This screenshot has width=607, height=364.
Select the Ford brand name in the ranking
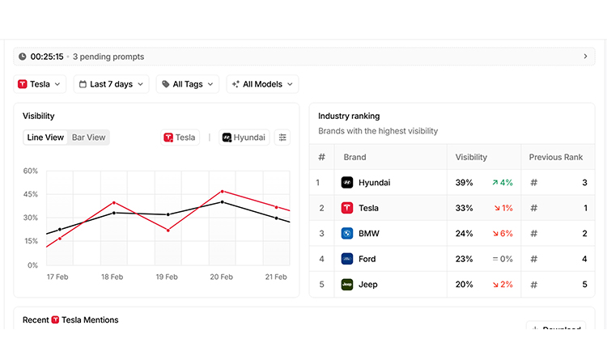point(367,259)
